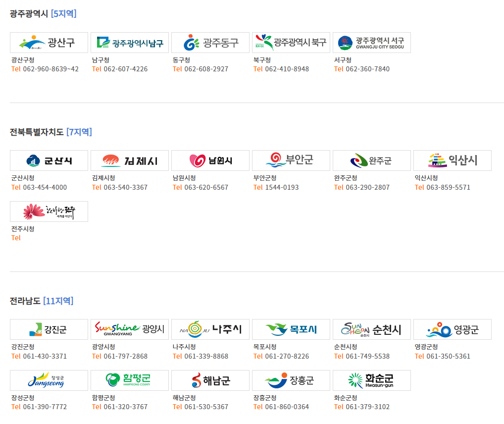Open the 김제시 logo banner
This screenshot has height=424, width=504.
[130, 160]
